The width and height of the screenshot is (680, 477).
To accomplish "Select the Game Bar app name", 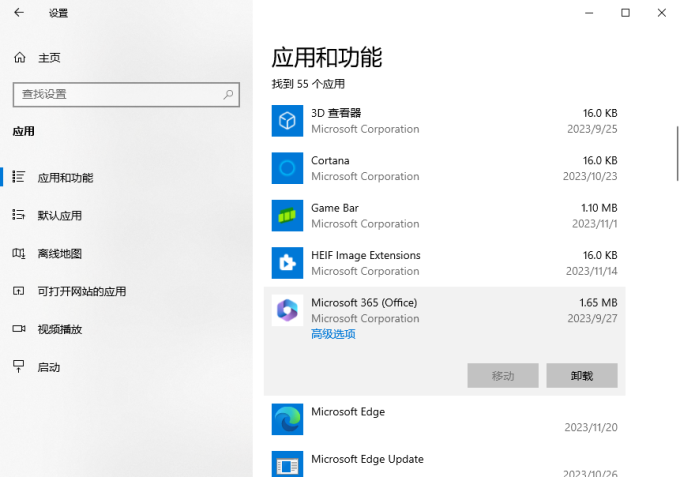I will tap(335, 208).
